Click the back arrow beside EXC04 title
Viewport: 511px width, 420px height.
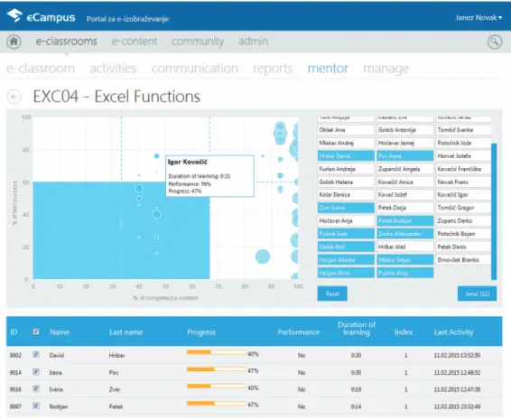point(14,97)
